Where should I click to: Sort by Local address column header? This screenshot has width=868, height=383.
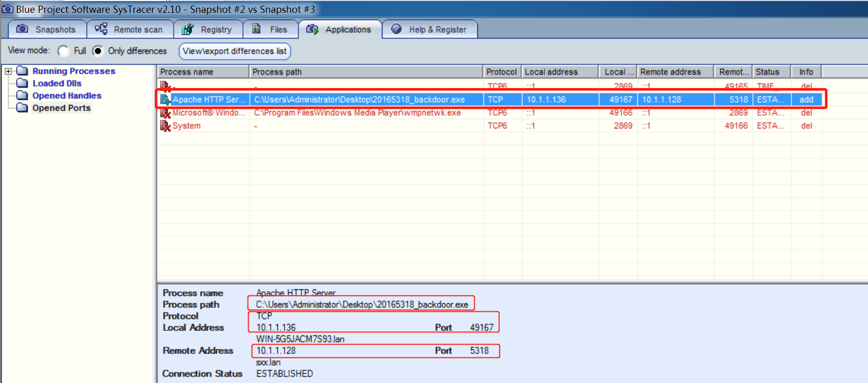[560, 72]
